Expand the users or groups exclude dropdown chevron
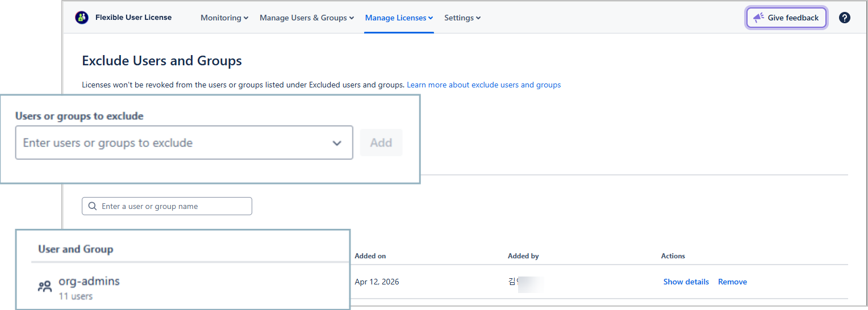 337,143
